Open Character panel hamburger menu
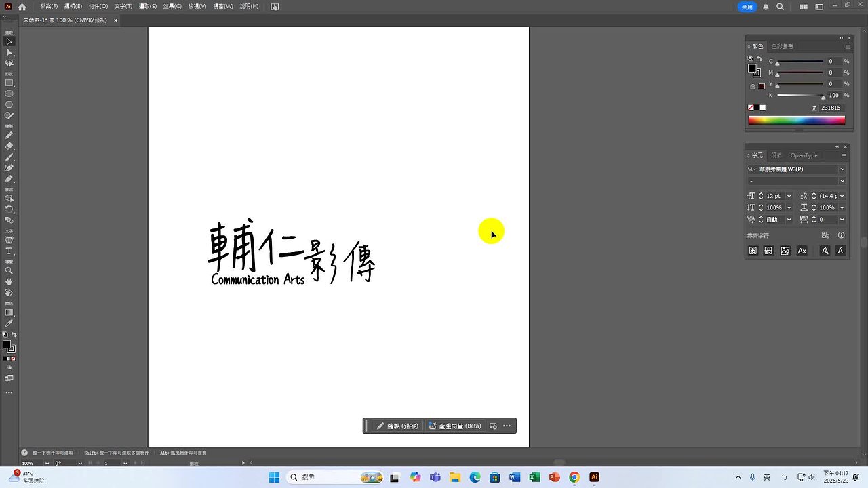Screen dimensions: 868x488 (x=844, y=155)
